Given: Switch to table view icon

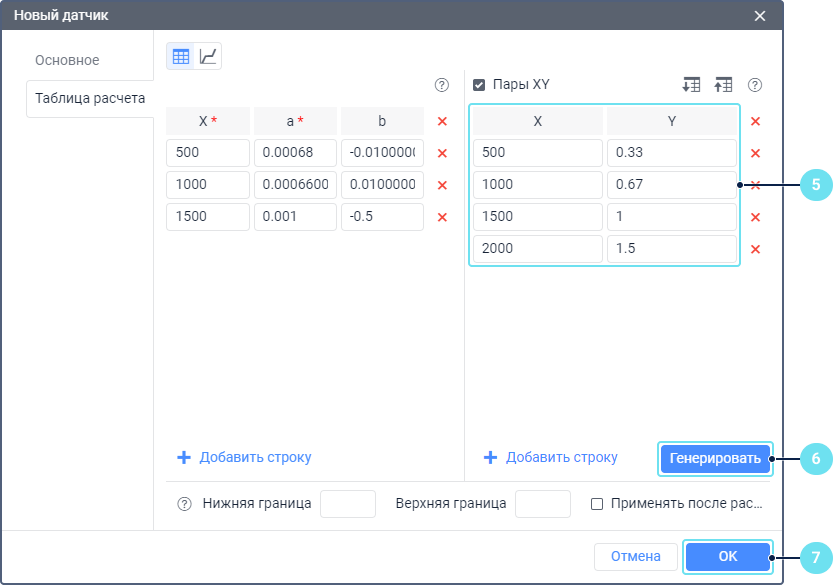Looking at the screenshot, I should pyautogui.click(x=181, y=57).
